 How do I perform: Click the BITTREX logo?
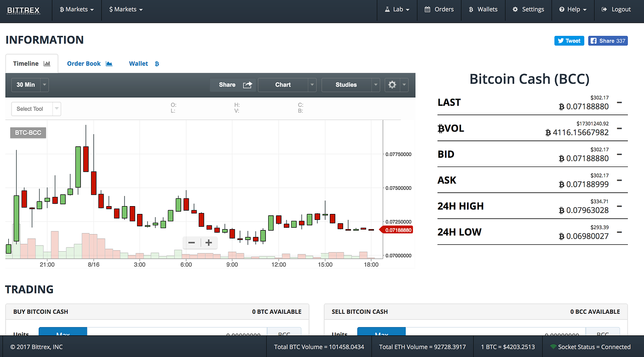click(23, 10)
